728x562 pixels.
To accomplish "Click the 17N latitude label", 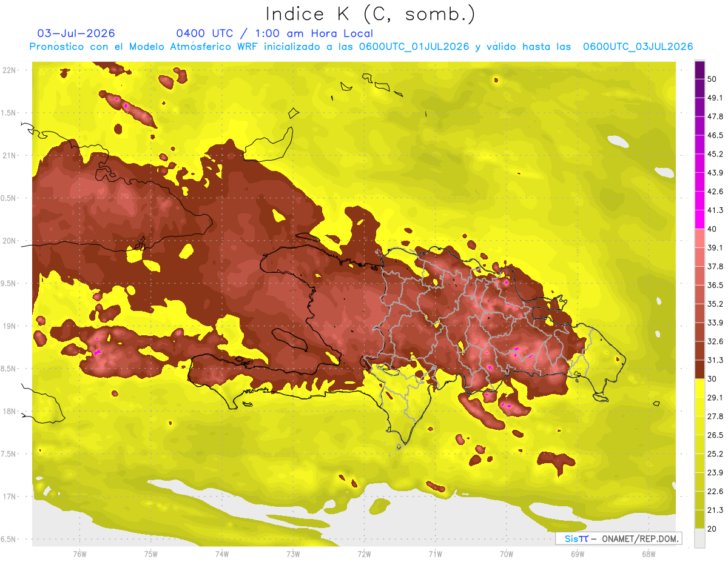I will tap(10, 497).
